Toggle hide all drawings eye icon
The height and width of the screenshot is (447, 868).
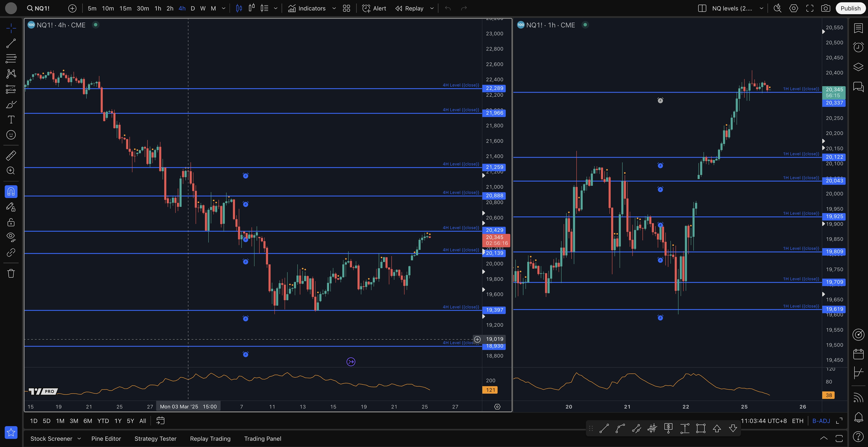11,237
